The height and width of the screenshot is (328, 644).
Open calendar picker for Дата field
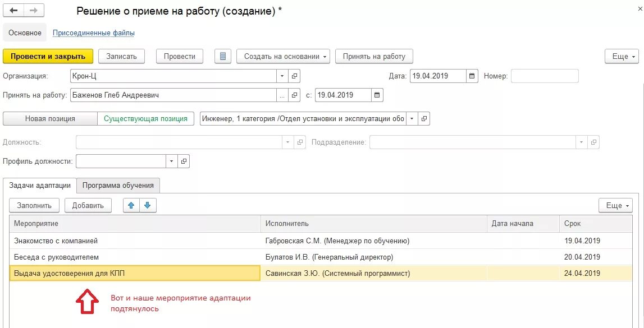tap(472, 76)
